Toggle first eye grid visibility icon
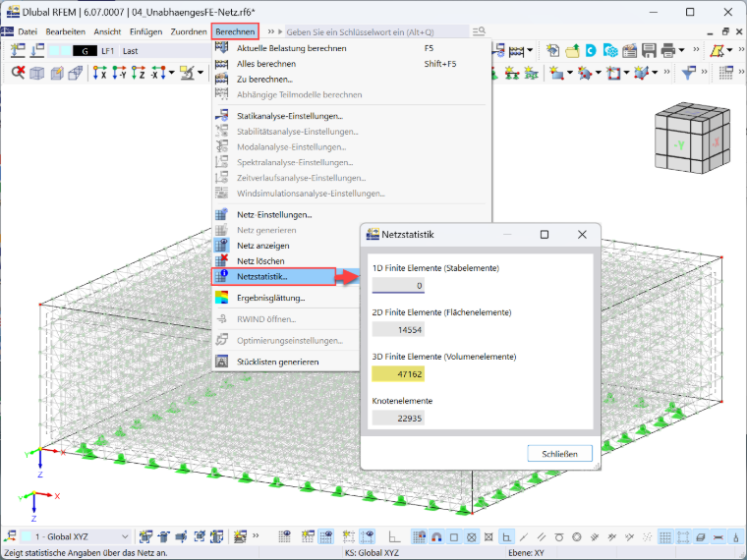Screen dimensions: 747x560 (x=285, y=536)
